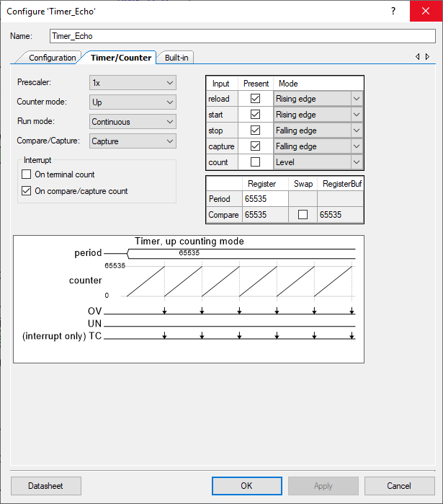
Task: Open the Datasheet
Action: coord(46,486)
